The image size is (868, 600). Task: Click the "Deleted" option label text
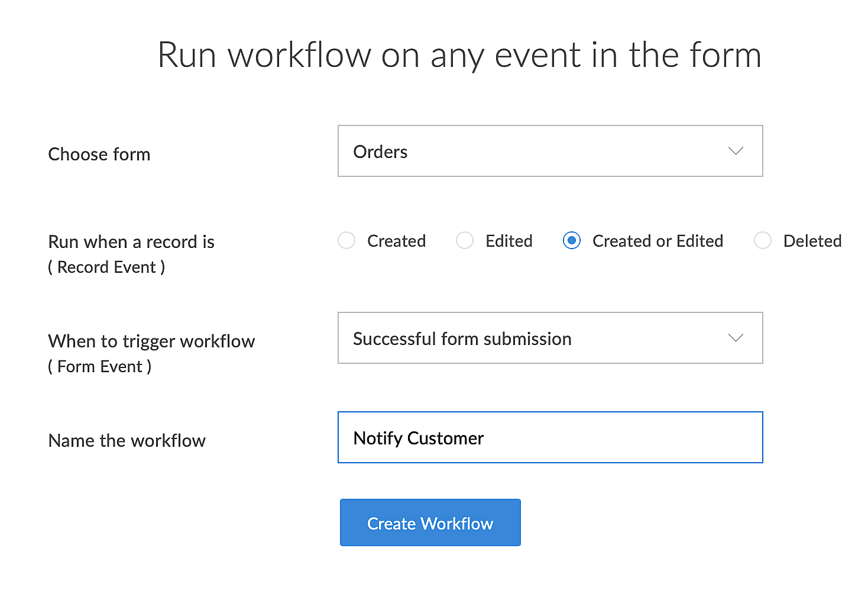812,241
